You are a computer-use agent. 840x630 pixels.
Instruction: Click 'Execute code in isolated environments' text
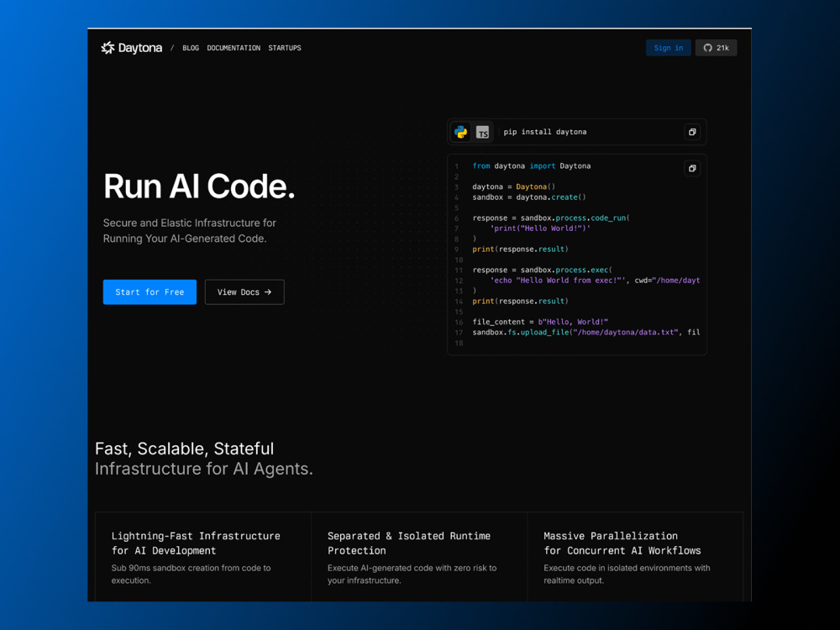click(x=627, y=575)
